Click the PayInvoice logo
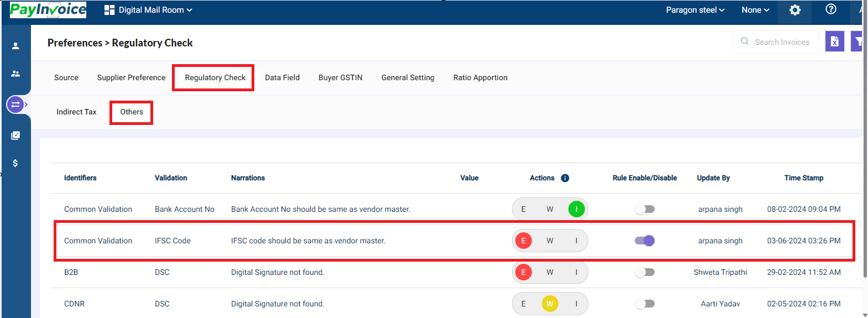Screen dimensions: 868x318 coord(48,9)
